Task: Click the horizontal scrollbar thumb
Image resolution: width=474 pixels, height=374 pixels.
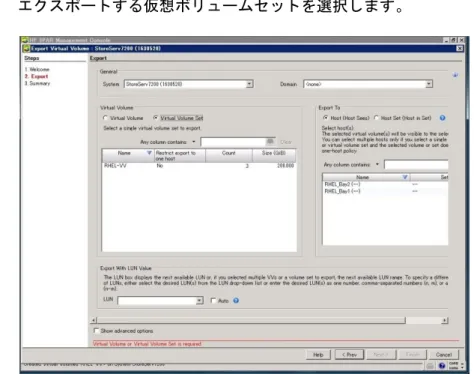Action: (x=251, y=320)
